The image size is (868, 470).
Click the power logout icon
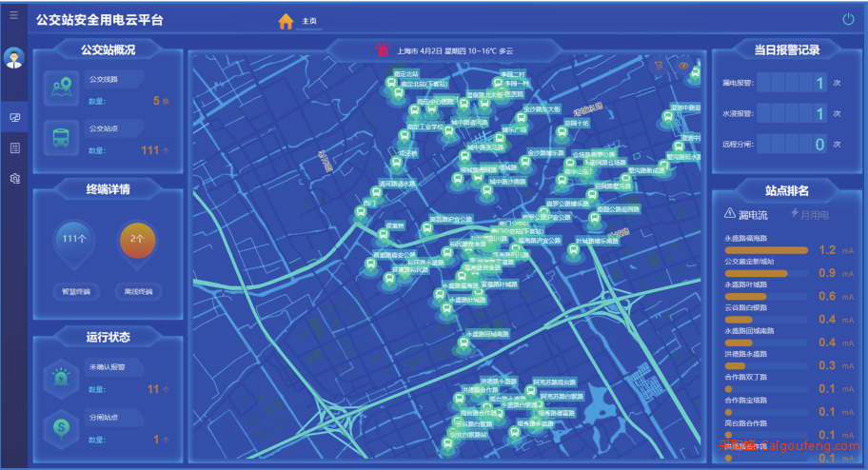(848, 19)
